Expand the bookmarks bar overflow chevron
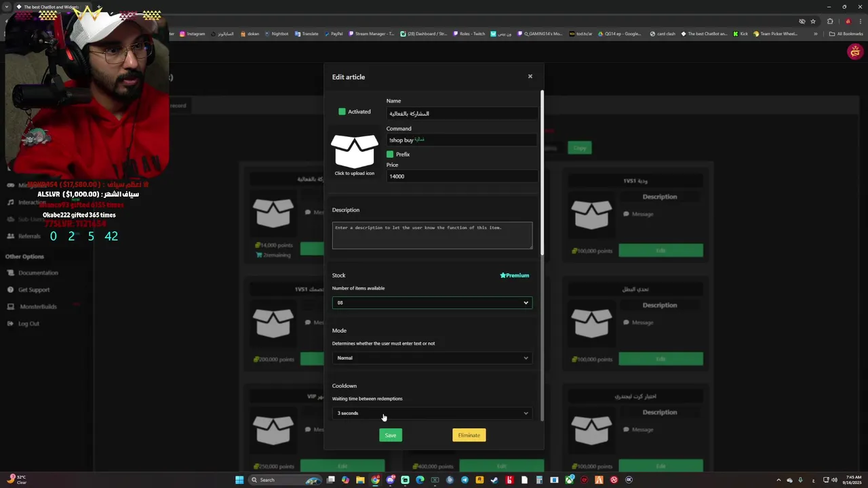This screenshot has width=868, height=488. (816, 34)
